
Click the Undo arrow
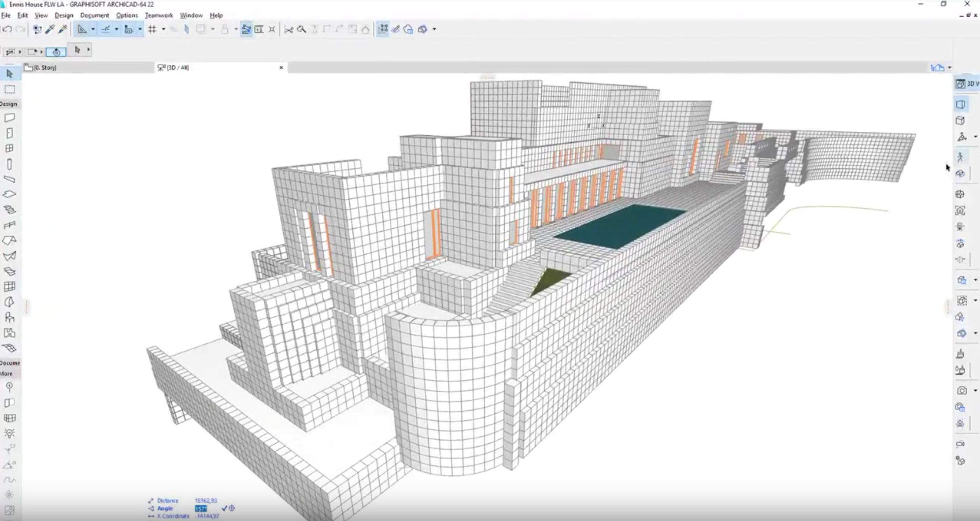click(7, 29)
